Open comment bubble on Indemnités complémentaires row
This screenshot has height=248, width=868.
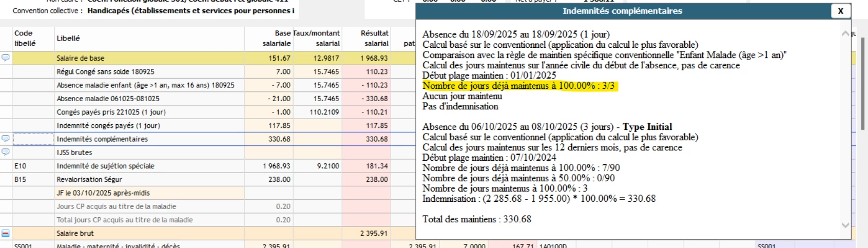click(x=6, y=139)
